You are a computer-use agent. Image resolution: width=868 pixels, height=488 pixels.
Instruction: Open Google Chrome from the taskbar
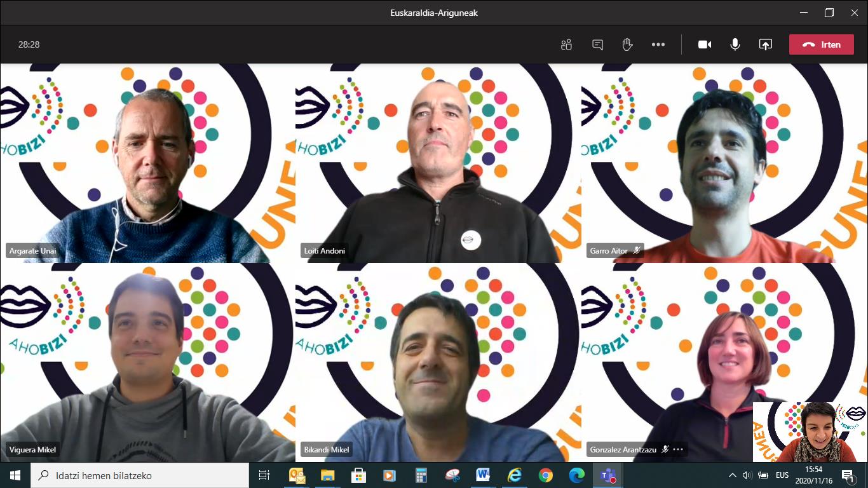pos(545,475)
